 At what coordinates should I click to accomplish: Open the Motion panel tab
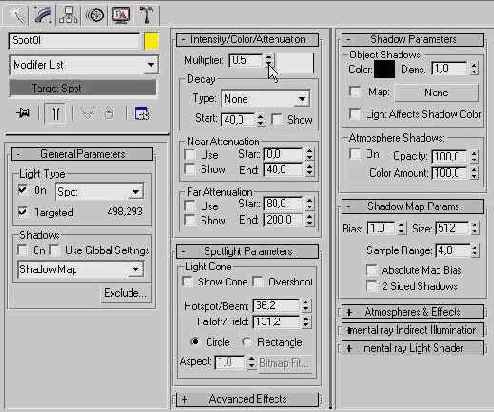click(95, 15)
